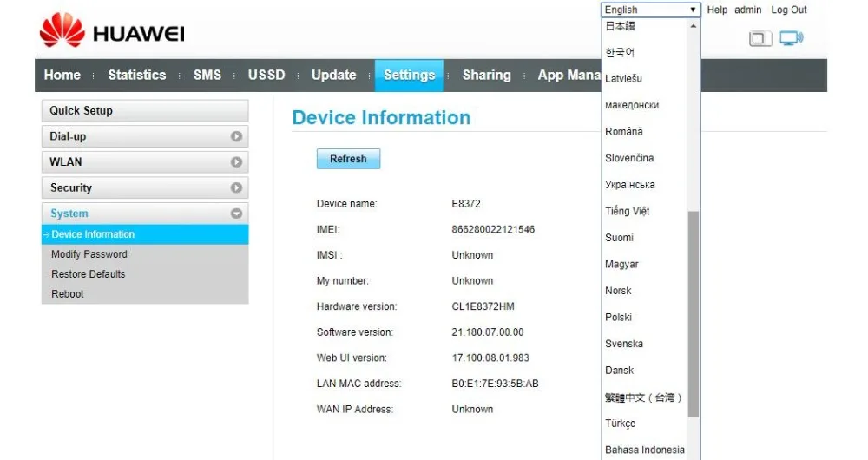This screenshot has height=460, width=868.
Task: Select Română language option
Action: pyautogui.click(x=624, y=132)
